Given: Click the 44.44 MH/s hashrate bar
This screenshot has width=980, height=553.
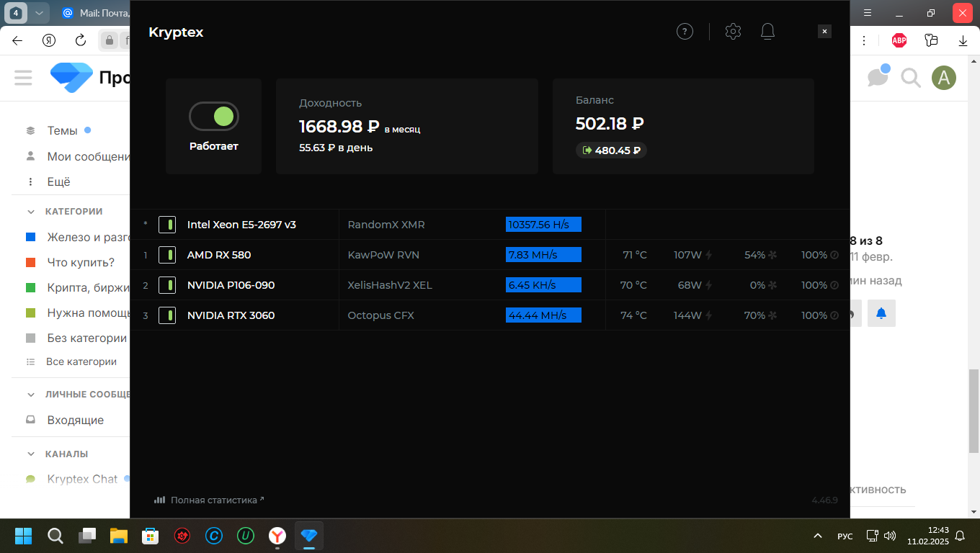Looking at the screenshot, I should [x=543, y=315].
